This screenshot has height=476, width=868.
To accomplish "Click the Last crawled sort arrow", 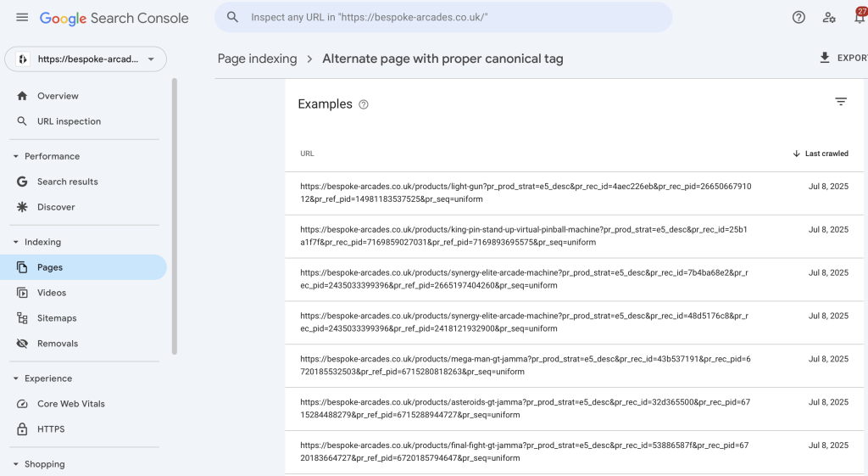I will (x=796, y=154).
